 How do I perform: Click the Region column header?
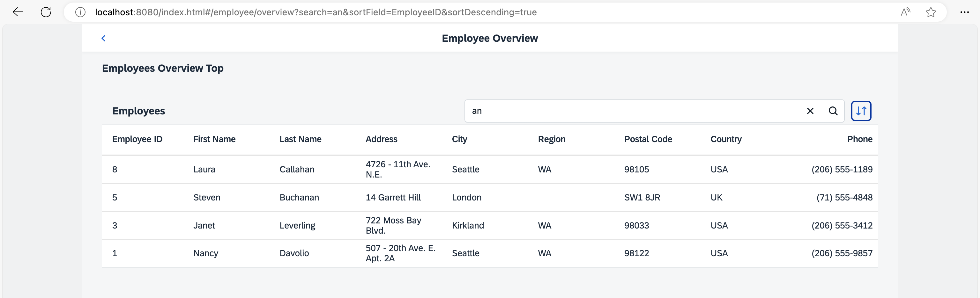[552, 139]
